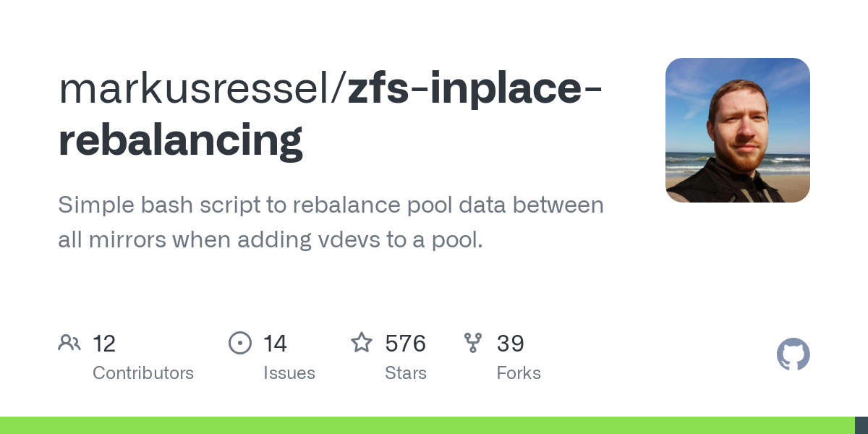Open the owner's profile photo

(738, 130)
